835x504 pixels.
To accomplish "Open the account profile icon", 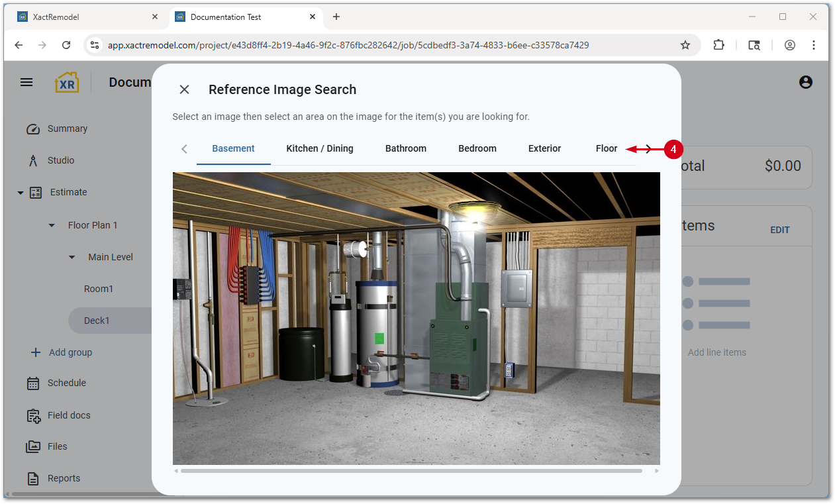I will coord(805,81).
